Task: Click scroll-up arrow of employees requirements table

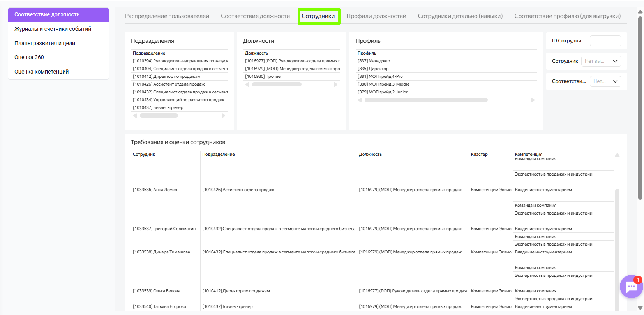Action: 617,155
